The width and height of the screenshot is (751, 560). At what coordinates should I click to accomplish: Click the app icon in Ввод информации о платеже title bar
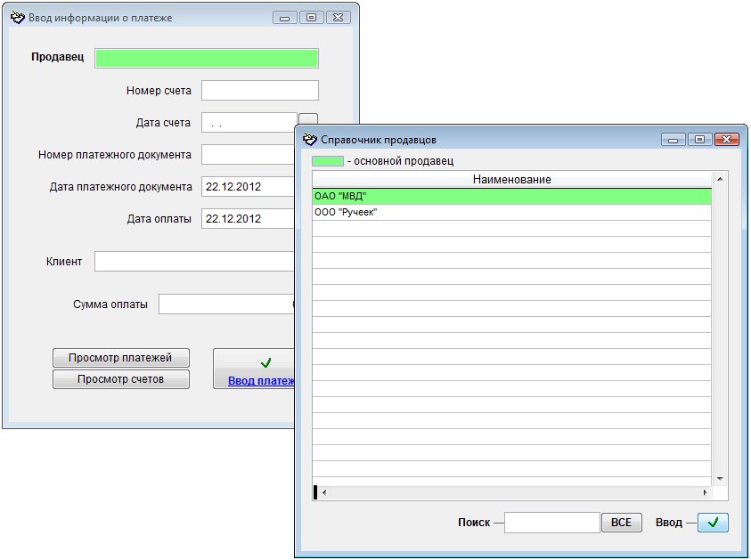click(x=17, y=18)
